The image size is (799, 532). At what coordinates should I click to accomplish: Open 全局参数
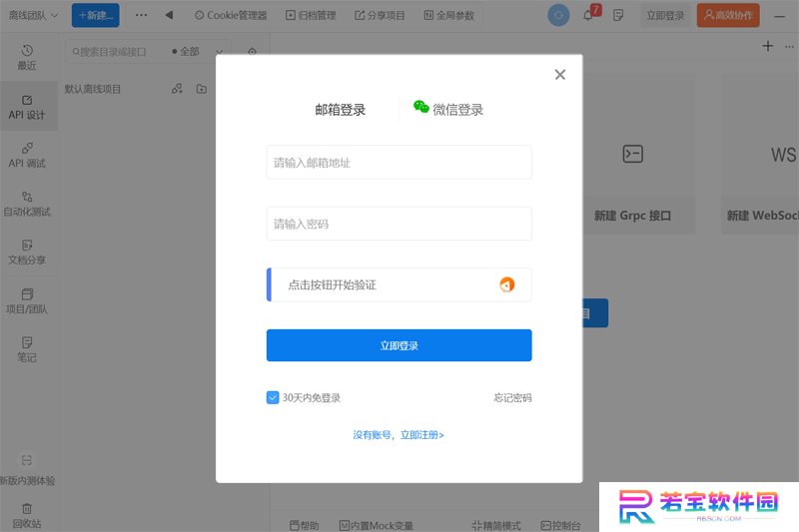pyautogui.click(x=448, y=15)
